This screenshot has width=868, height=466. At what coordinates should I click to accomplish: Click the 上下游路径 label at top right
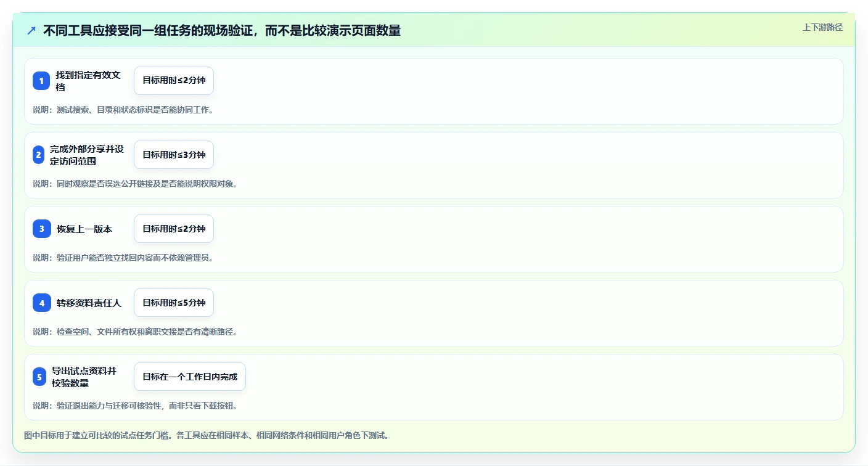click(822, 27)
